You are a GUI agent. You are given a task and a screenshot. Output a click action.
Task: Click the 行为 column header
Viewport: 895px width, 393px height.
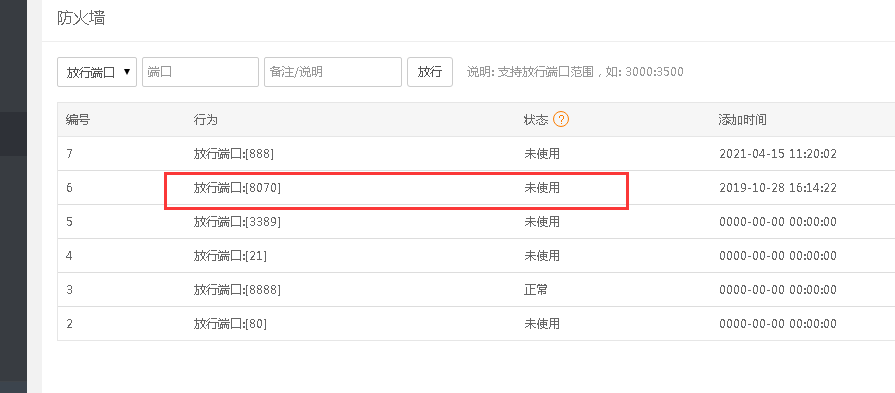tap(205, 120)
